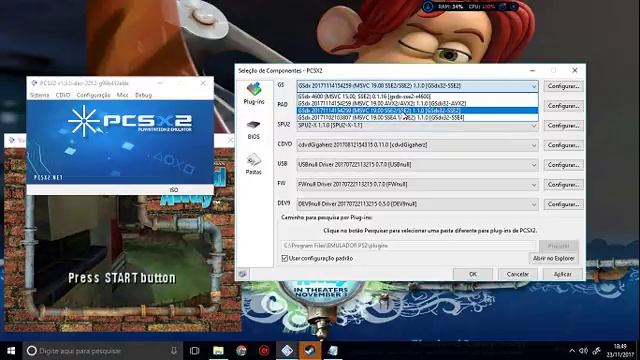Toggle 'Usar configuração padrão' checkbox
640x360 pixels.
(x=284, y=258)
